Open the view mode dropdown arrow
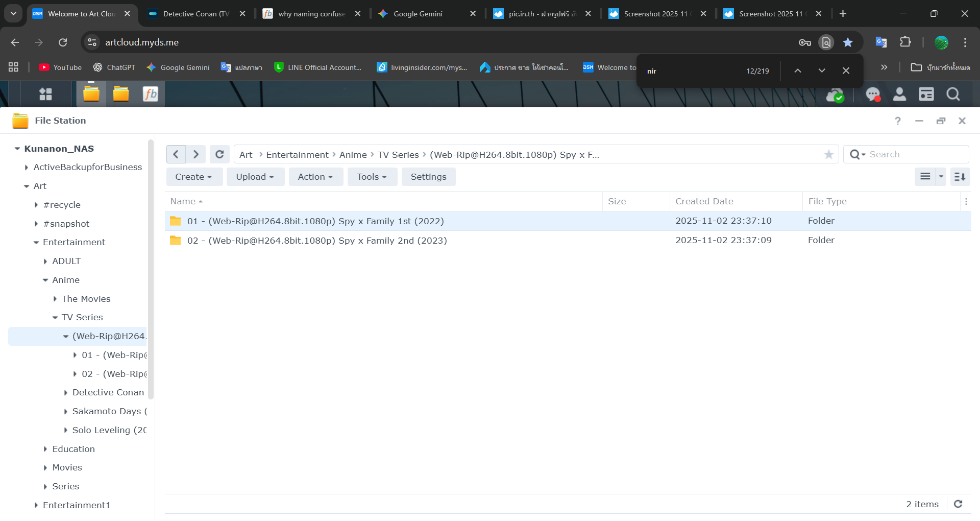Image resolution: width=980 pixels, height=521 pixels. tap(941, 177)
